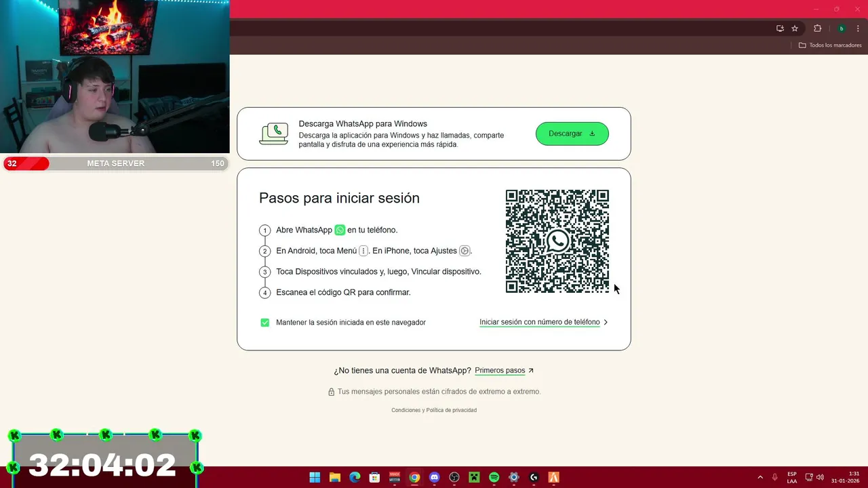Click the Android menu dots icon in step two

point(363,251)
